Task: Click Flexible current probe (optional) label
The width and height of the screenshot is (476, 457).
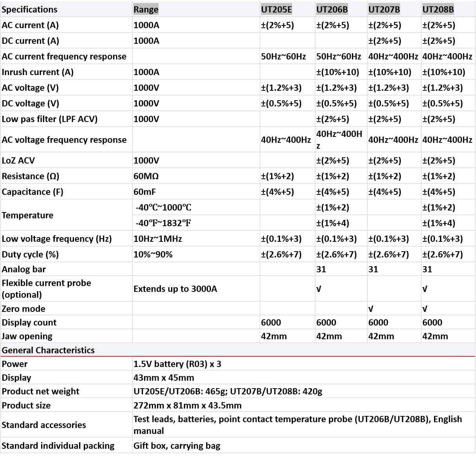Action: pyautogui.click(x=46, y=289)
